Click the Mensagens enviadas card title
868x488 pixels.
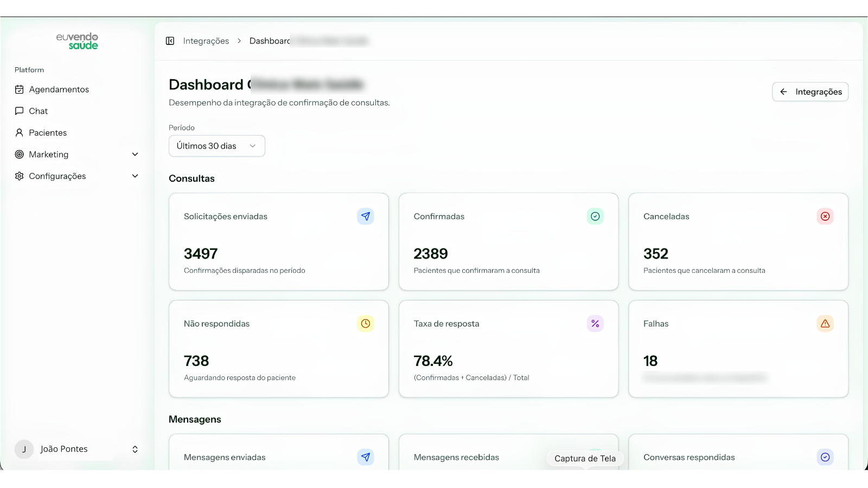(225, 457)
